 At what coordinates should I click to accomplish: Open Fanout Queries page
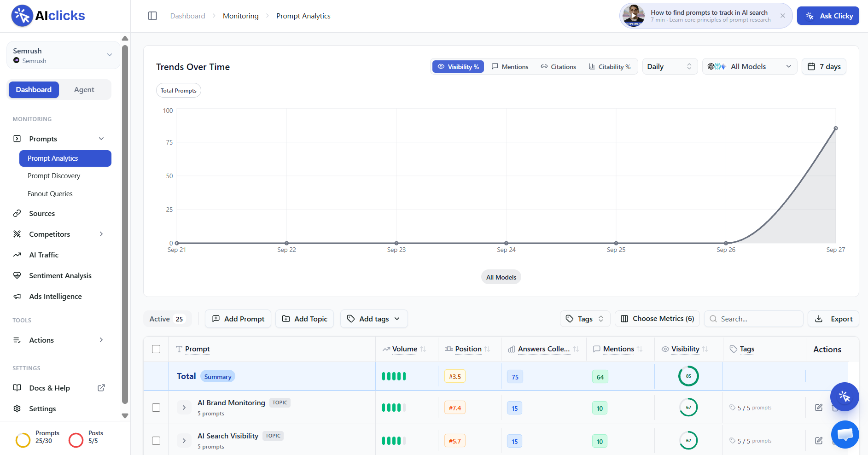pos(50,194)
